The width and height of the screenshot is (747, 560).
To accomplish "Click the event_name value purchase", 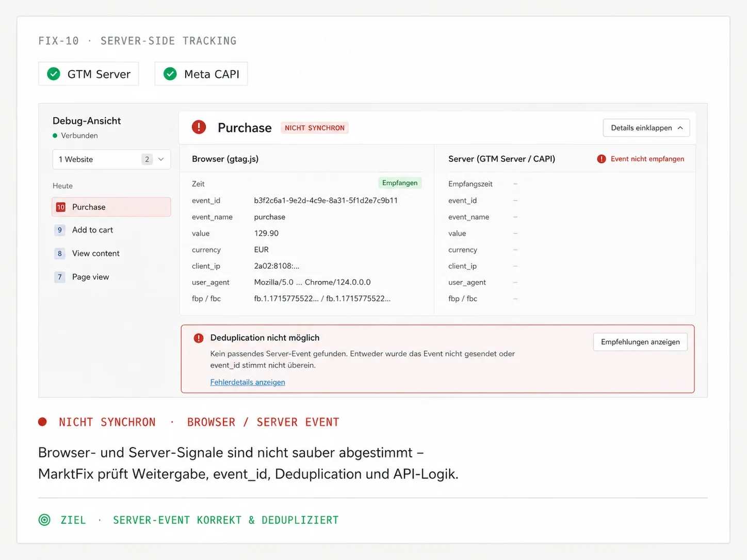I will click(x=270, y=217).
